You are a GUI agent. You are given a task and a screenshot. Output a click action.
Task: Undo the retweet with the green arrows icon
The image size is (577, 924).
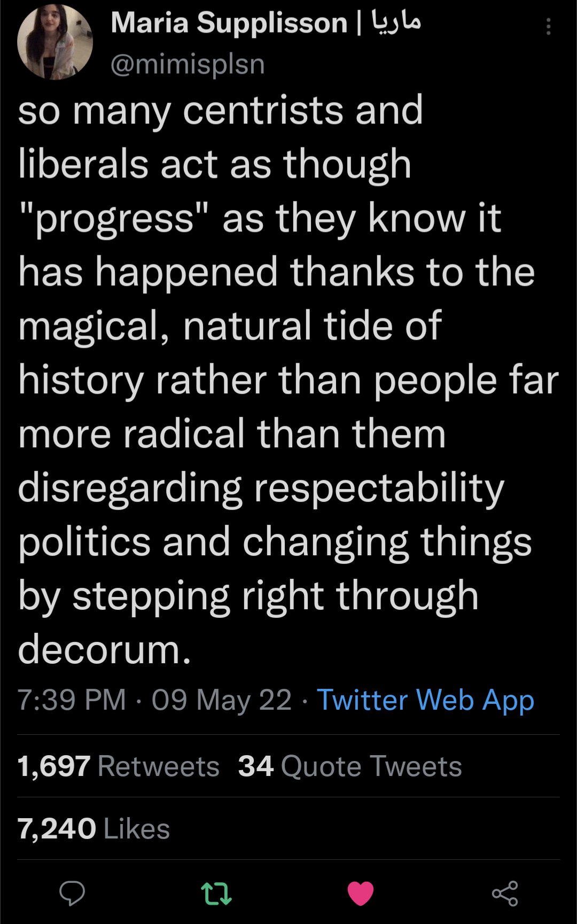216,893
